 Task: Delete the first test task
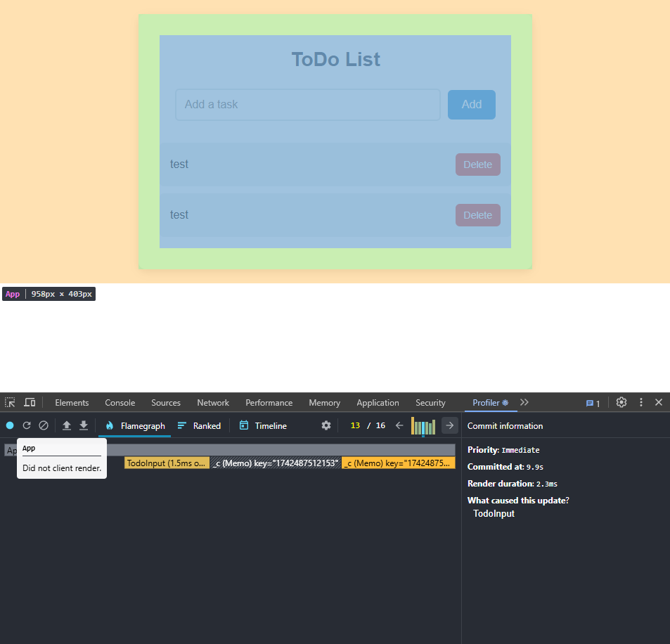click(x=477, y=164)
